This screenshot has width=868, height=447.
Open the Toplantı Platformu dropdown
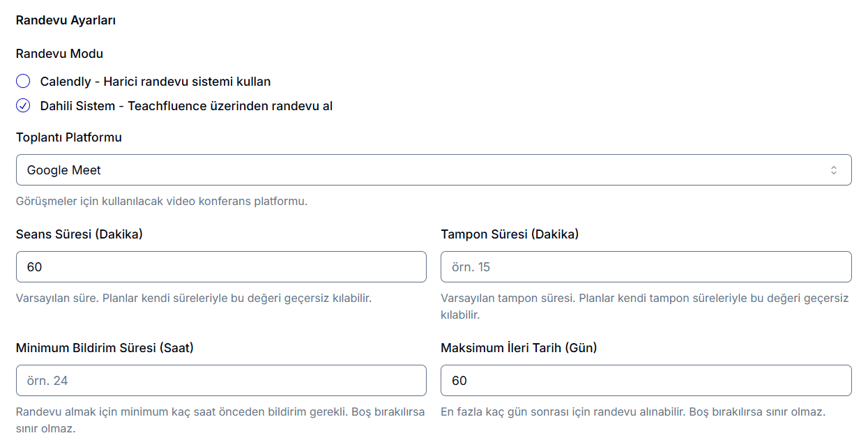433,170
